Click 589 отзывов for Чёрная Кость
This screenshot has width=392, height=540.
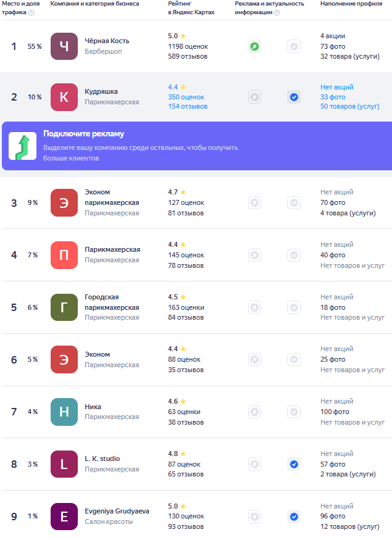tap(188, 57)
